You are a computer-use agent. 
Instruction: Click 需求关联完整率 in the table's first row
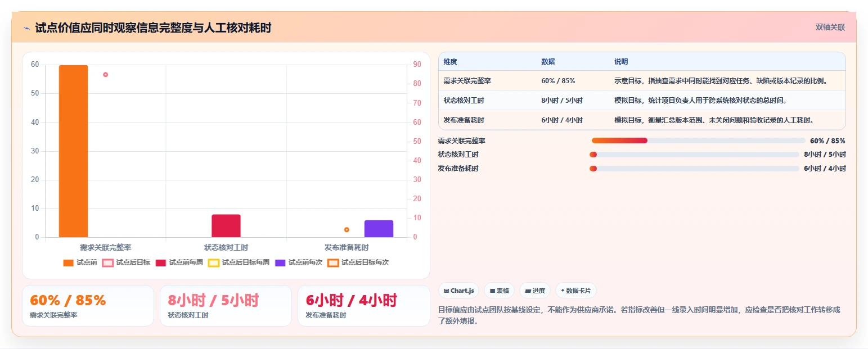tap(467, 81)
